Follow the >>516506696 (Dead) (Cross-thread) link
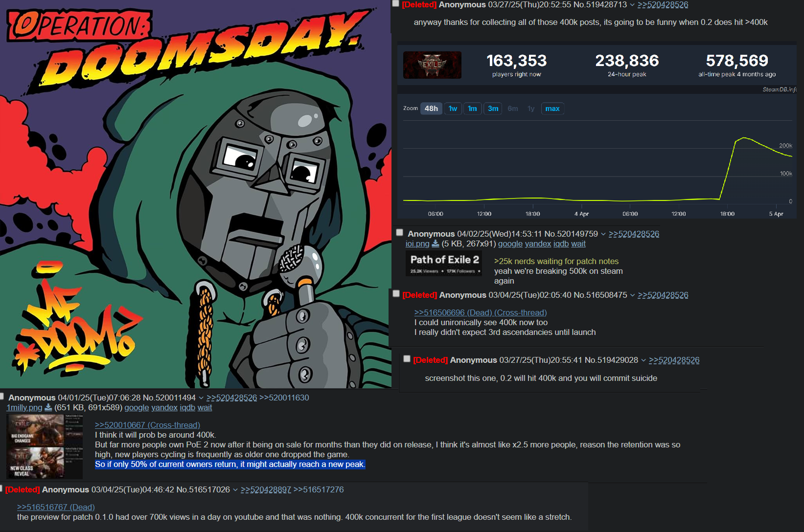This screenshot has width=804, height=532. click(x=481, y=312)
